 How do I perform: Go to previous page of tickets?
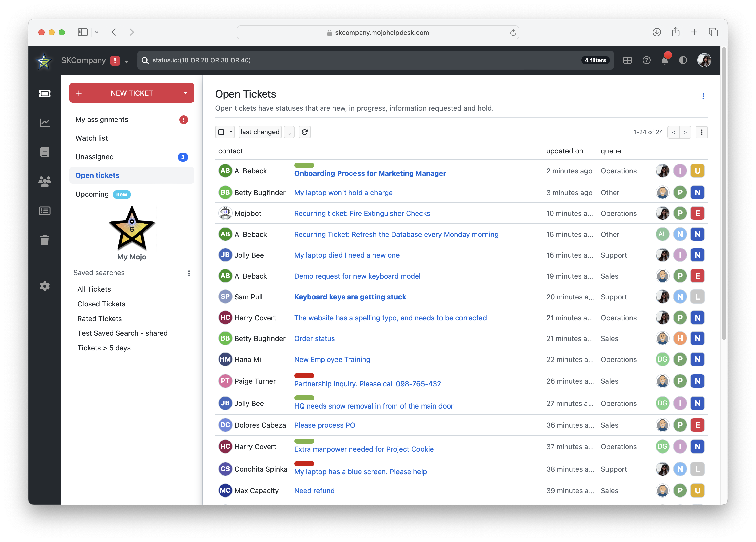click(x=673, y=132)
